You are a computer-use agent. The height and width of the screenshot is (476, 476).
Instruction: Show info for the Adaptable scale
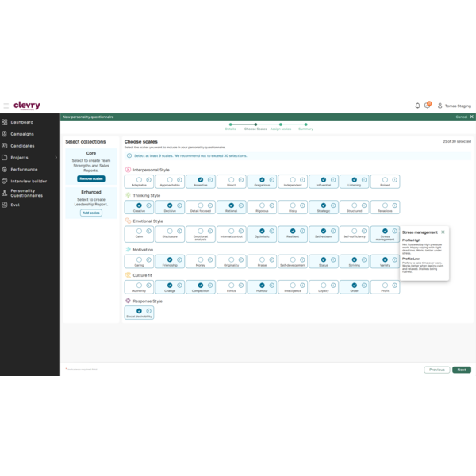tap(149, 180)
